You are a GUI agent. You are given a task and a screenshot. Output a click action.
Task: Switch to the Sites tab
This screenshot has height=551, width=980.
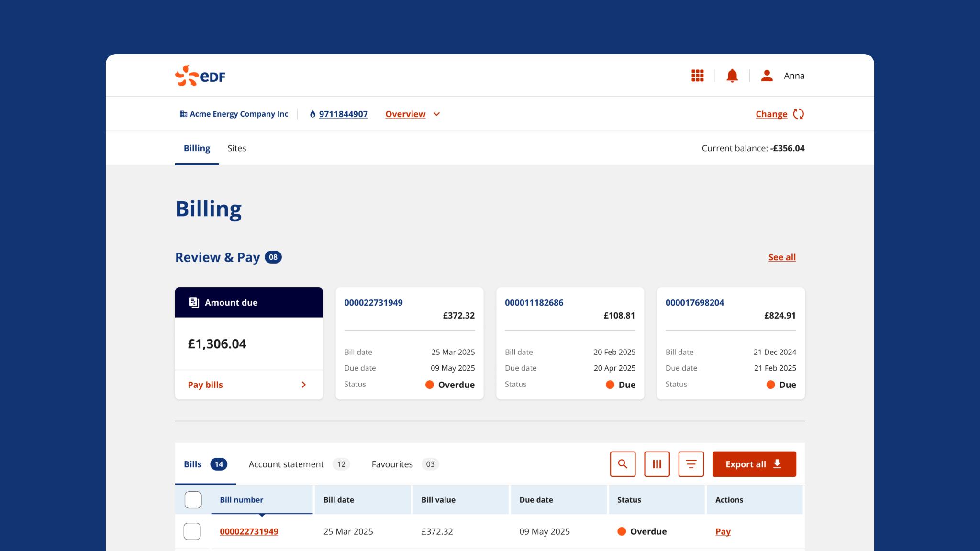tap(237, 148)
